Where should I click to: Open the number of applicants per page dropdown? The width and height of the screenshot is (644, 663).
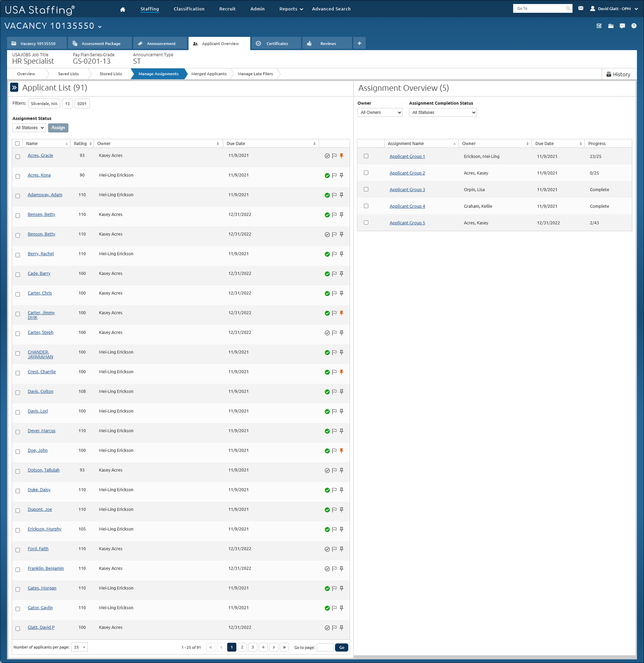click(79, 647)
